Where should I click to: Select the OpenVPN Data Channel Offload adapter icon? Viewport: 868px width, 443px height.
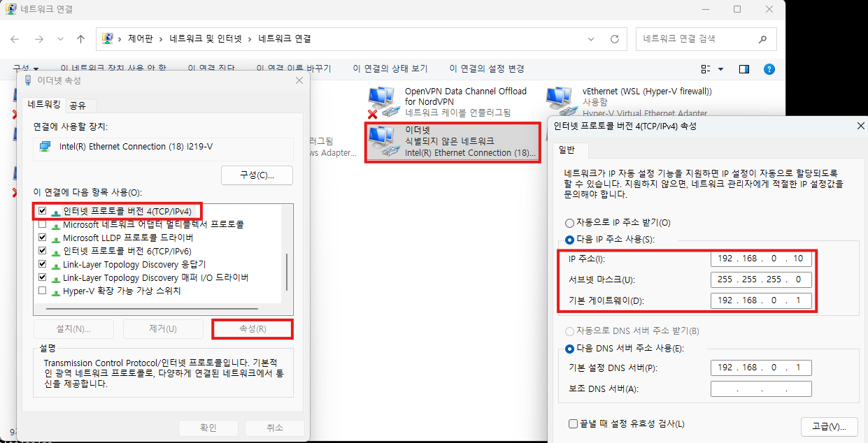tap(382, 102)
